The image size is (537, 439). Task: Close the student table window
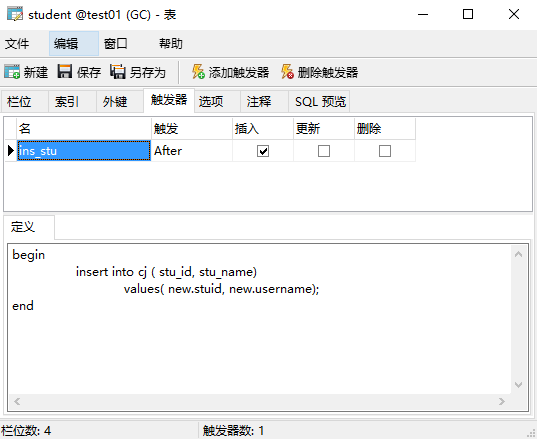point(514,14)
